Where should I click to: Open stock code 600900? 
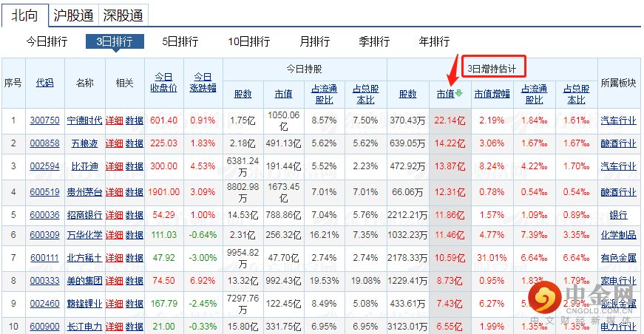point(45,327)
